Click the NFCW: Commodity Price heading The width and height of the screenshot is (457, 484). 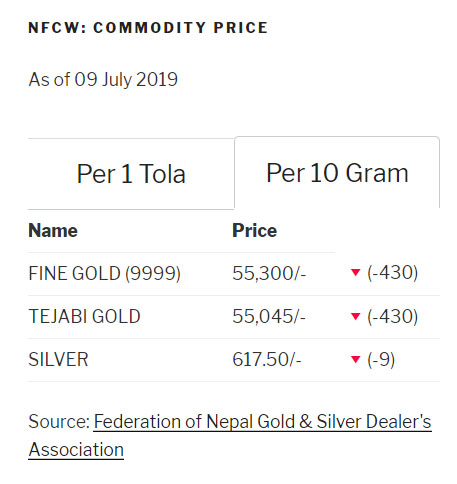pyautogui.click(x=148, y=28)
